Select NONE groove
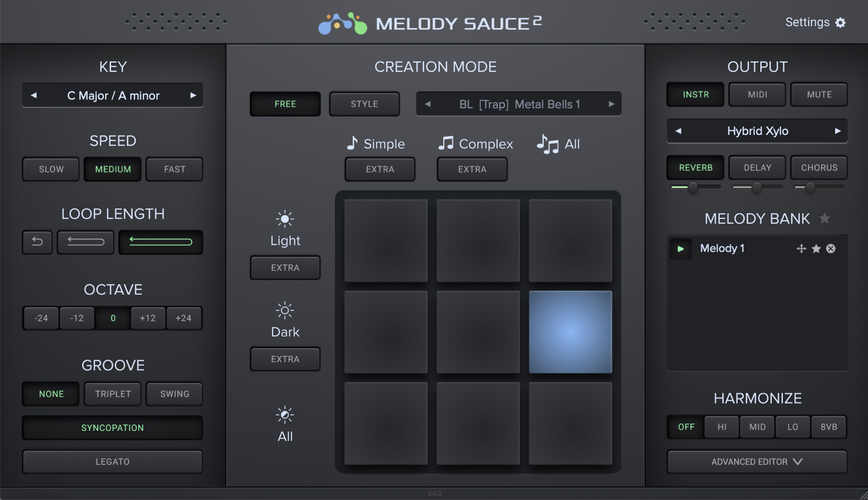The height and width of the screenshot is (500, 868). [x=51, y=394]
